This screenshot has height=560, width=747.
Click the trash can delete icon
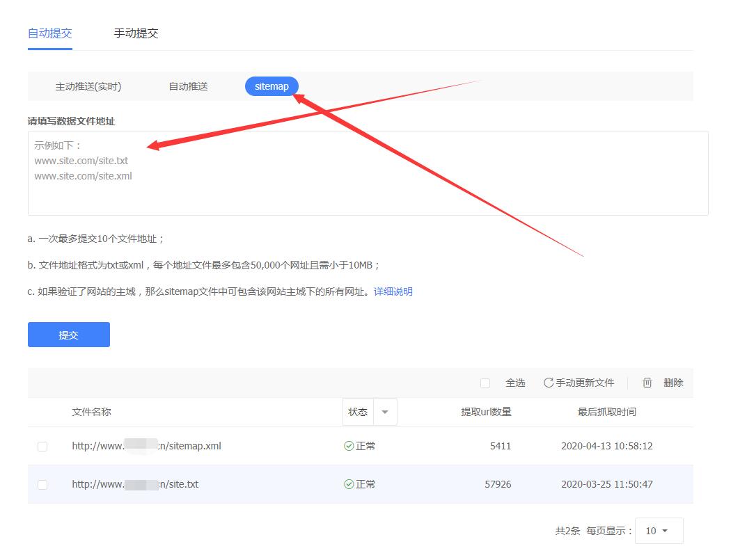coord(647,383)
